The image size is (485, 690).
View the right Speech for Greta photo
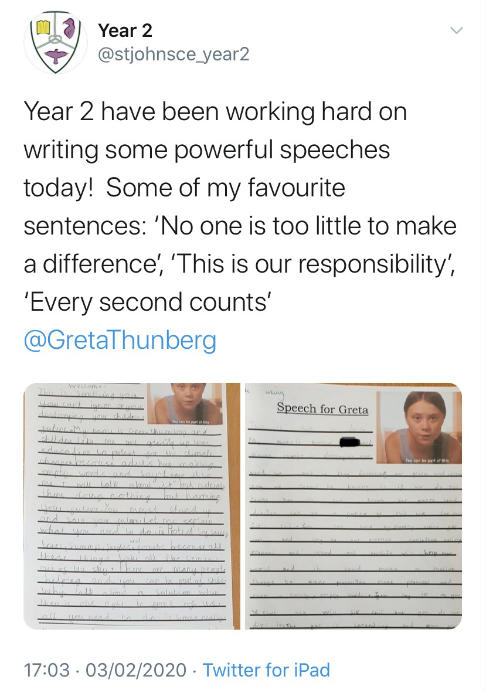point(353,506)
